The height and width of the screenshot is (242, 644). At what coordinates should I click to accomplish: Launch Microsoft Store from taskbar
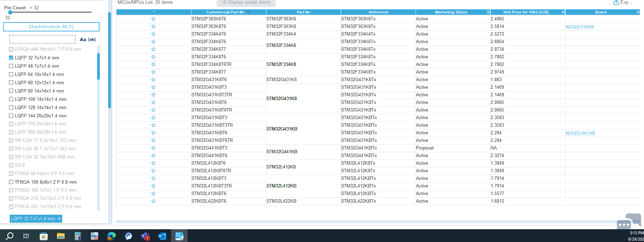(x=44, y=236)
